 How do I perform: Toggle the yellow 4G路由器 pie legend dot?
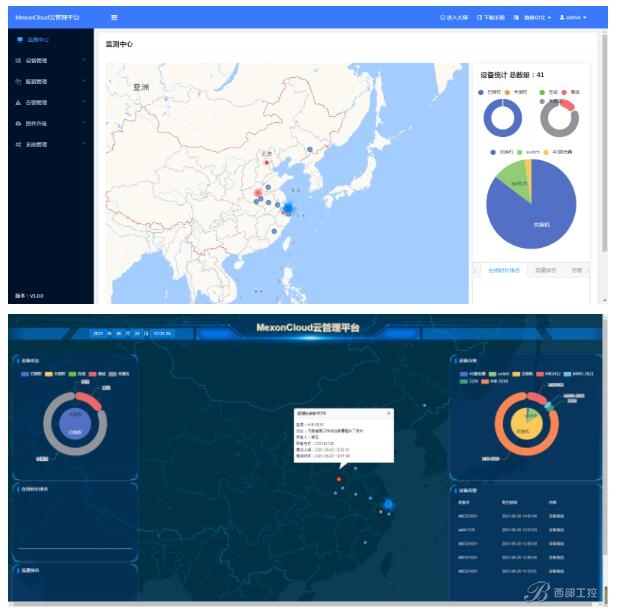point(546,152)
